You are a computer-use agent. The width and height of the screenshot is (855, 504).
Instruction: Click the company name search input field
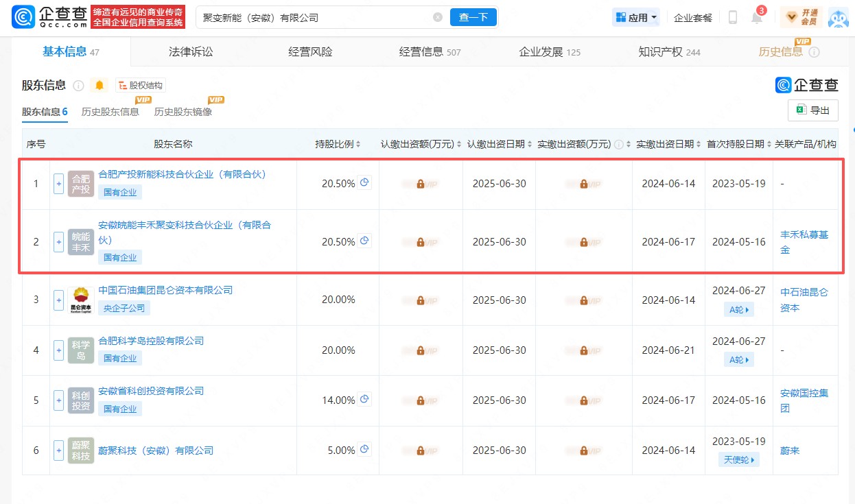click(316, 18)
